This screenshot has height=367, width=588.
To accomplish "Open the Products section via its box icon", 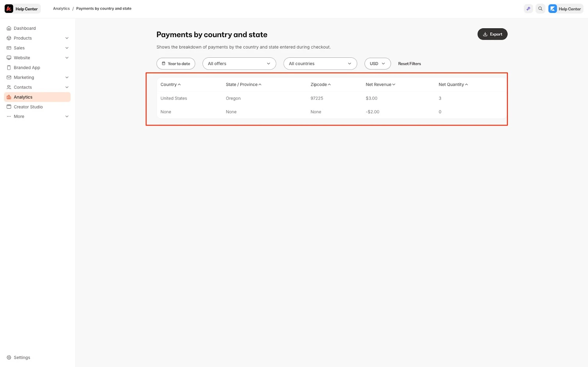I will [8, 38].
